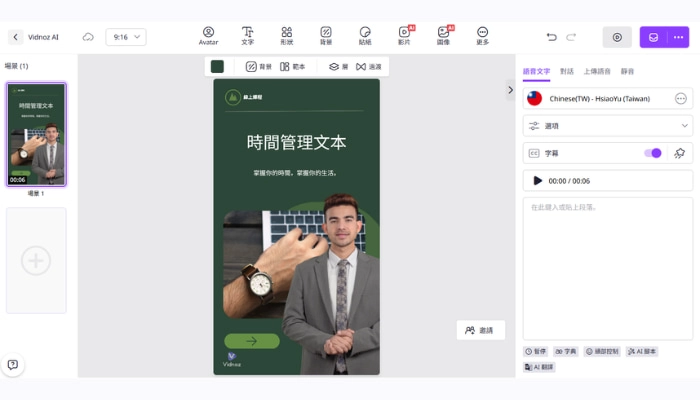
Task: Add a new scene with plus placeholder
Action: 36,261
